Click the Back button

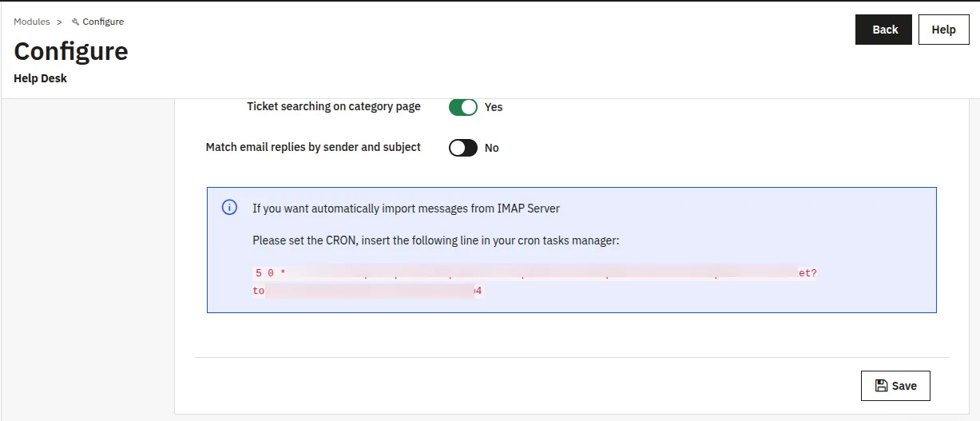click(883, 30)
